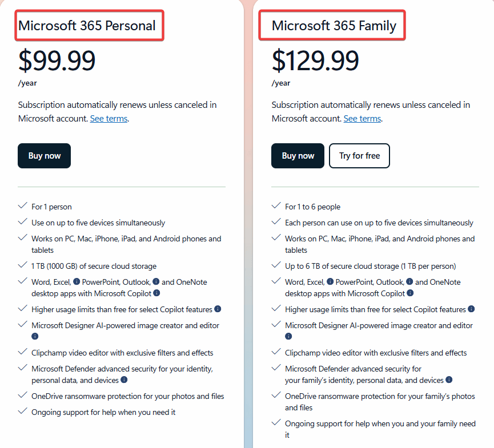Screen dimensions: 494x448
Task: Click the Microsoft 365 Personal heading
Action: [x=87, y=26]
